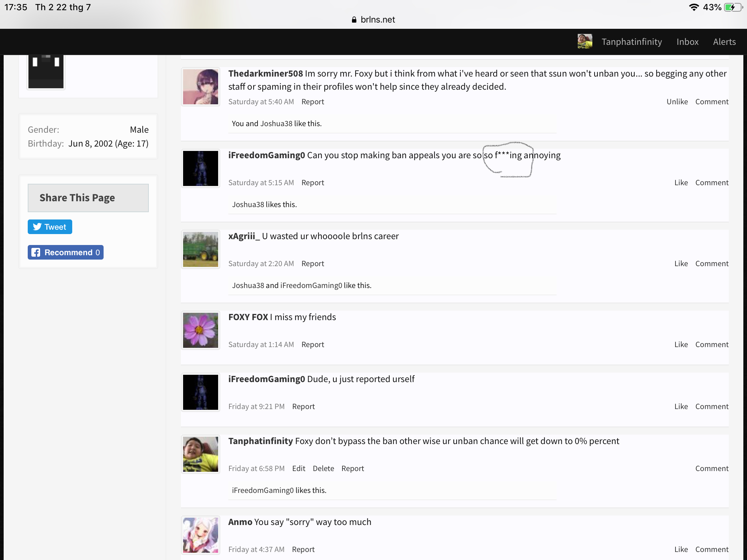Open FOXY FOX's flower avatar
747x560 pixels.
(x=201, y=330)
